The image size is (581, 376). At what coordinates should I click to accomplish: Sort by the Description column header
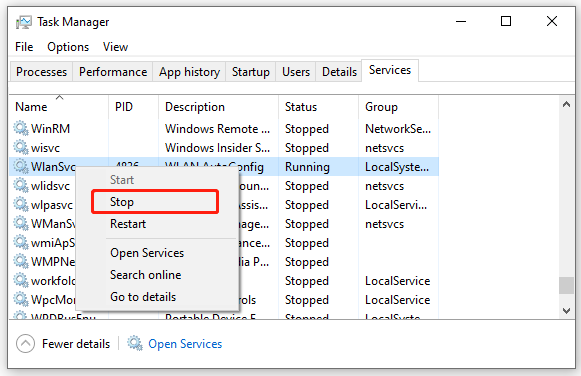pos(218,107)
